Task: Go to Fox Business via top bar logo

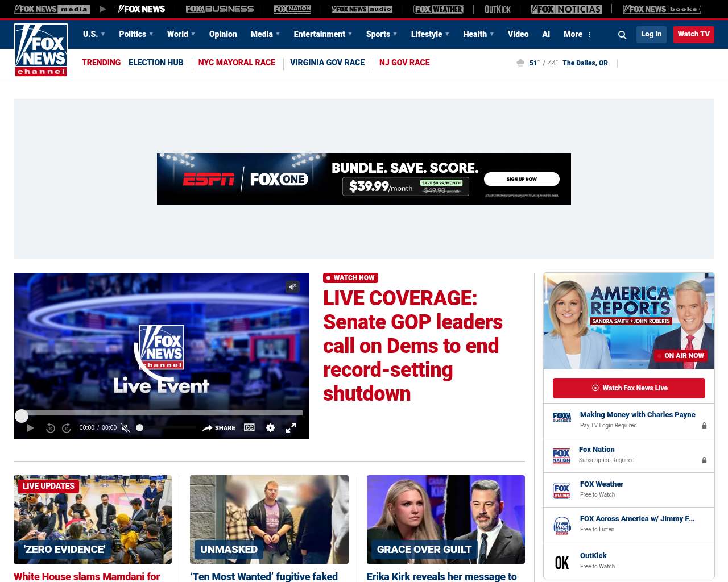Action: coord(220,9)
